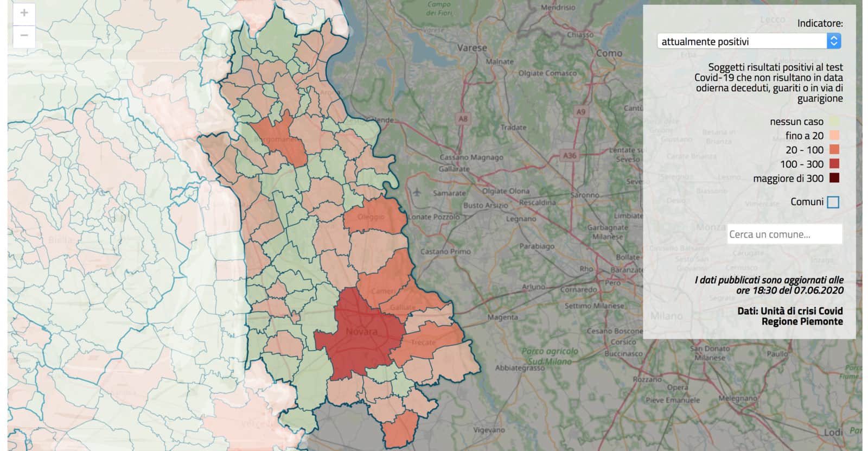This screenshot has height=451, width=868.
Task: Click the Varese label on the map
Action: coord(471,48)
